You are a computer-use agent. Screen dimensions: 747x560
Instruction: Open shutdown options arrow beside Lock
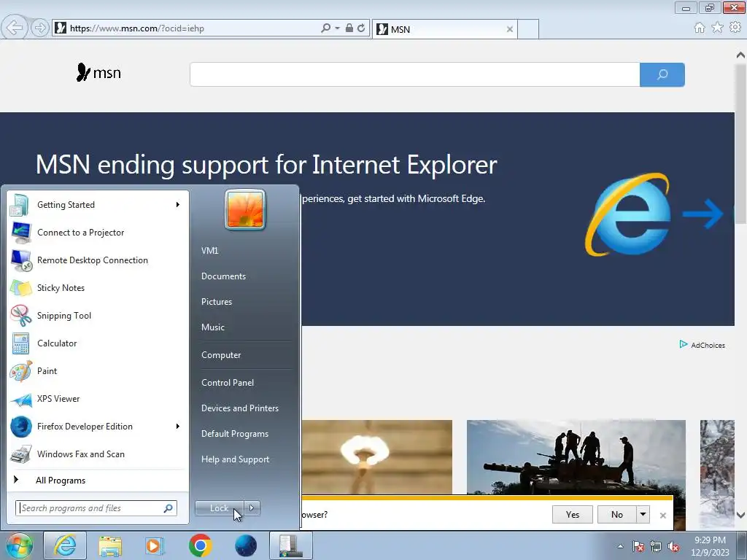click(252, 508)
